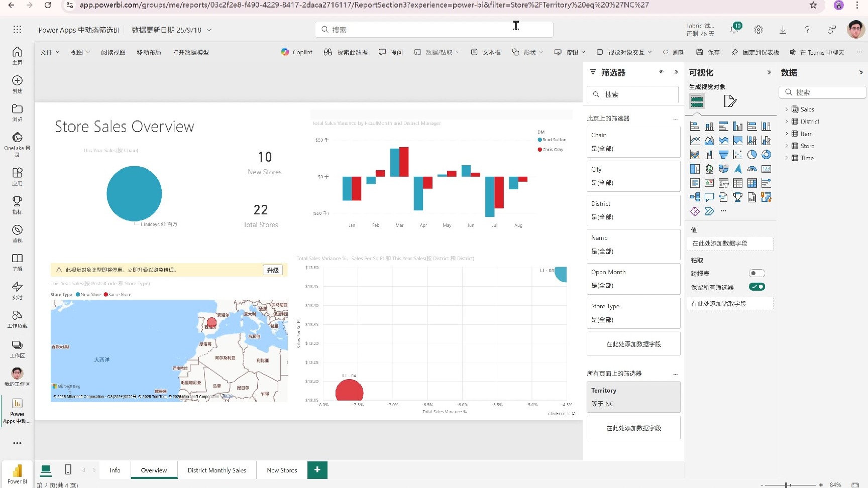The width and height of the screenshot is (868, 488).
Task: Enable the 跨报表 toggle in the filter pane
Action: pyautogui.click(x=757, y=273)
